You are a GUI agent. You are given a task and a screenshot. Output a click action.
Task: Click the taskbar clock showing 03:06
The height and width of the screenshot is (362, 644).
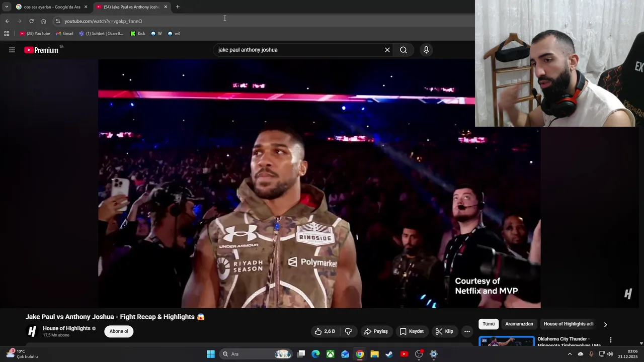pos(628,354)
